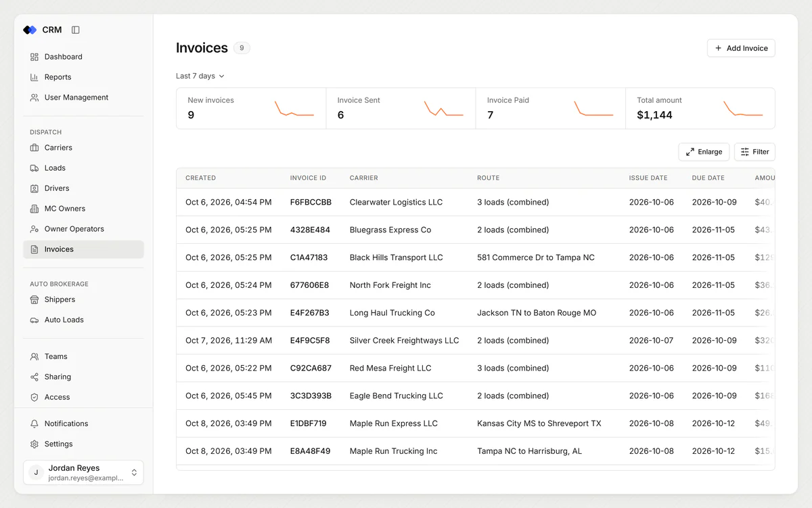
Task: Click the User Management people icon
Action: [35, 98]
